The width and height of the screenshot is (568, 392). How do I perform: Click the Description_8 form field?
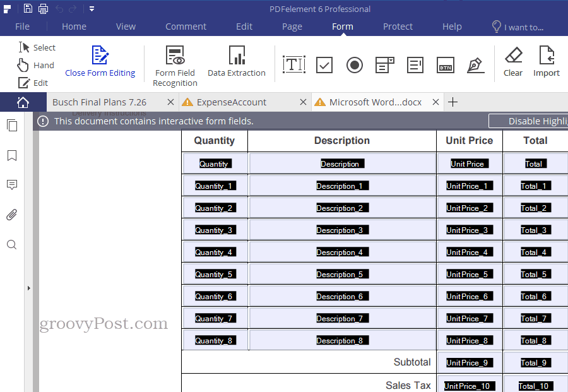(342, 341)
